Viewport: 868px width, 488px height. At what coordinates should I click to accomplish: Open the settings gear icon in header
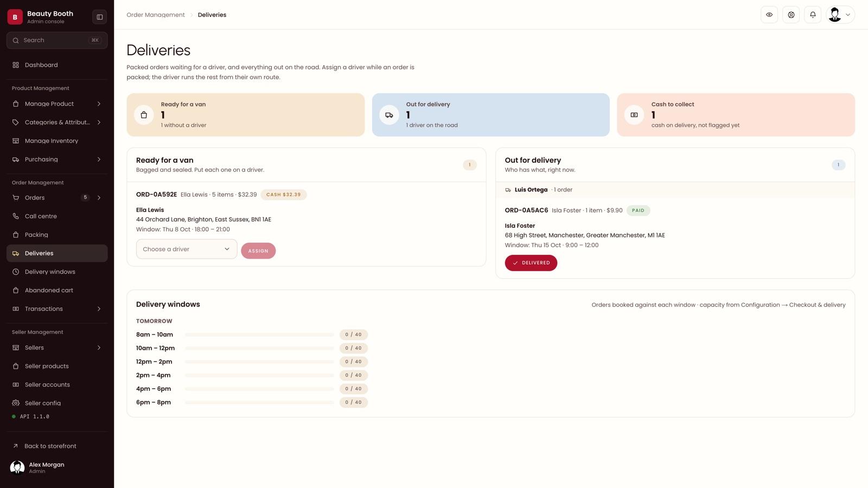point(791,15)
